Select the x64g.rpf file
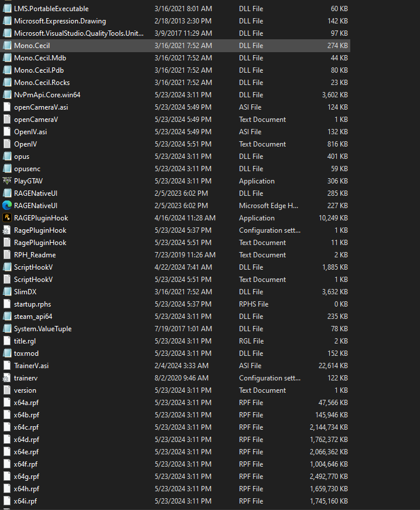Image resolution: width=420 pixels, height=510 pixels. tap(26, 477)
